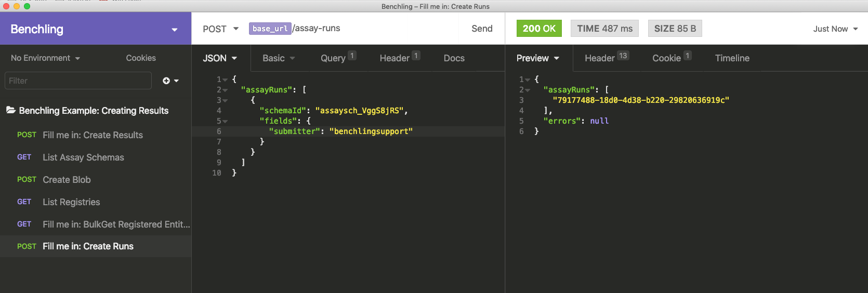Switch to the Basic auth tab
Viewport: 868px width, 293px height.
click(x=279, y=58)
